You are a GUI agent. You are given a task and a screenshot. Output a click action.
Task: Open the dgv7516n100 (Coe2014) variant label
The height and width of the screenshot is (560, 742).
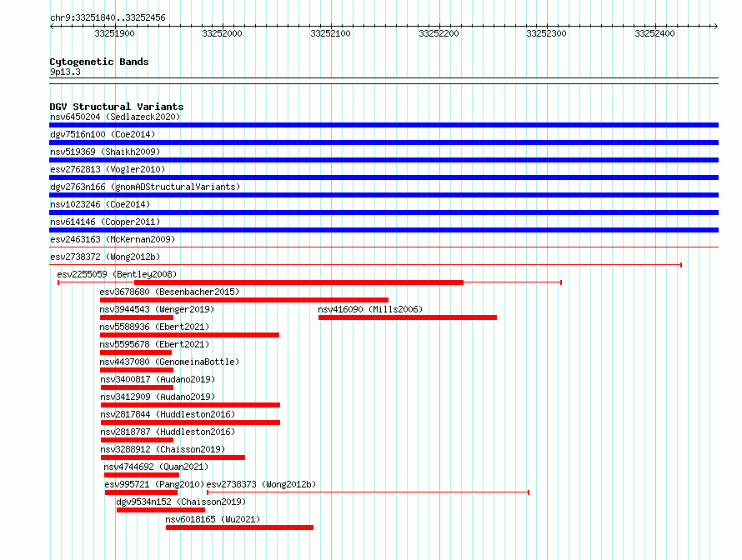(103, 134)
